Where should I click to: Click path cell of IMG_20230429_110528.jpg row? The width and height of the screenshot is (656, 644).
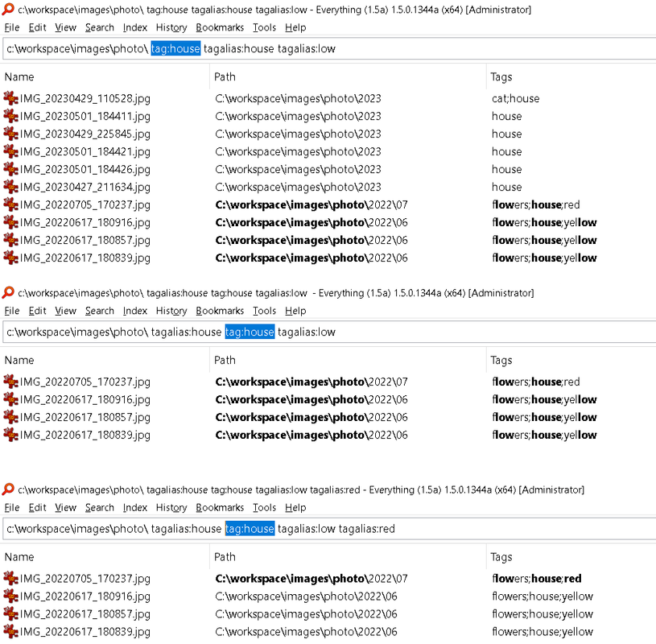point(299,98)
